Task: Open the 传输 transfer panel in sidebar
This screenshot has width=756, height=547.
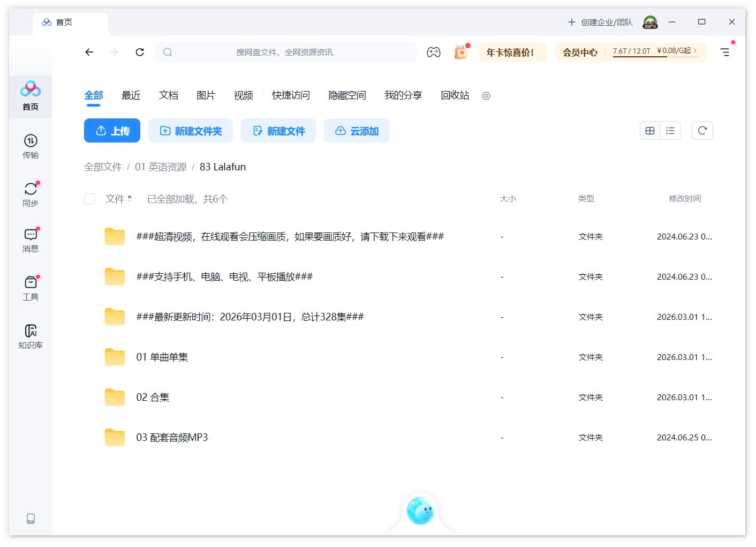Action: tap(30, 146)
